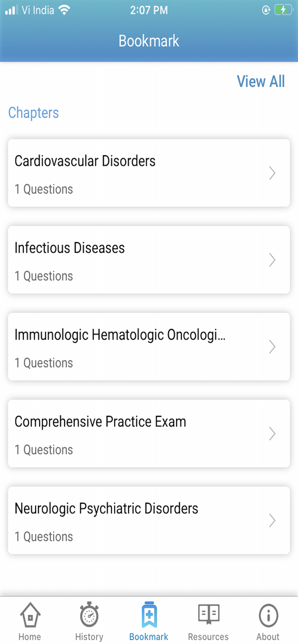Image resolution: width=298 pixels, height=644 pixels.
Task: Tap the 2:07 PM clock display
Action: click(x=149, y=10)
